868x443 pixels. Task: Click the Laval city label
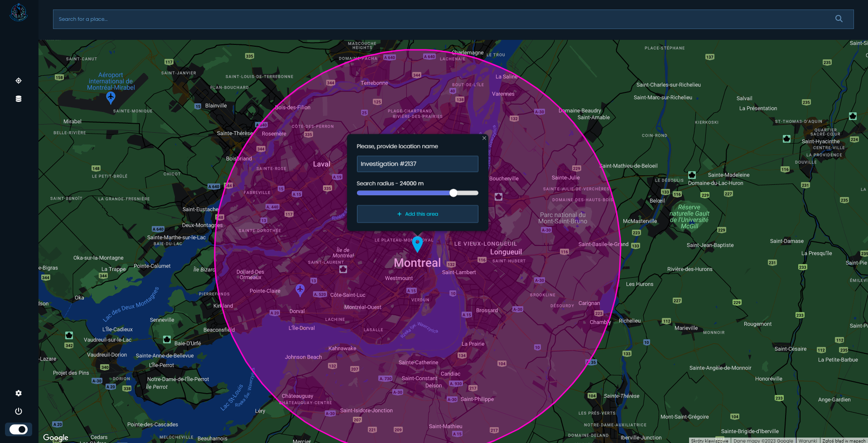coord(322,164)
